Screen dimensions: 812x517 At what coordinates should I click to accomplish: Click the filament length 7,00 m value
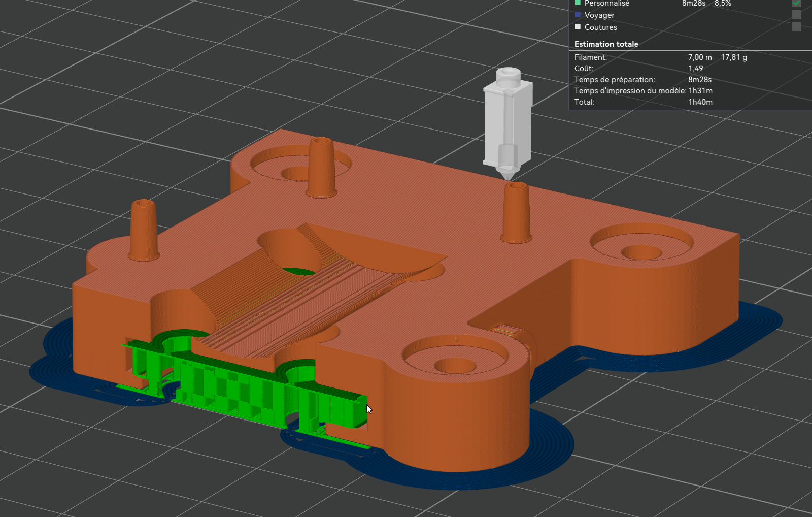point(700,57)
